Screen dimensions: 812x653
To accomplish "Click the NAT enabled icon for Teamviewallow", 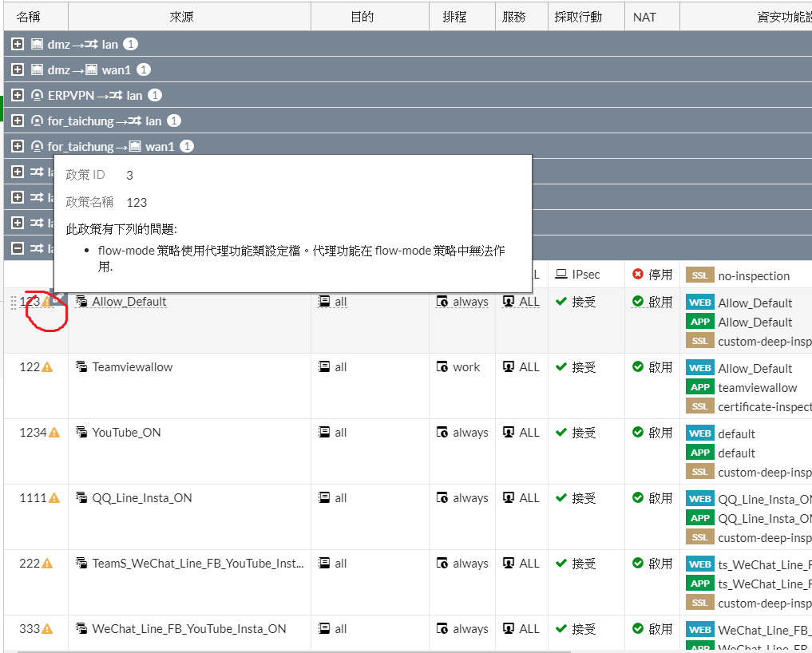I will (x=638, y=366).
